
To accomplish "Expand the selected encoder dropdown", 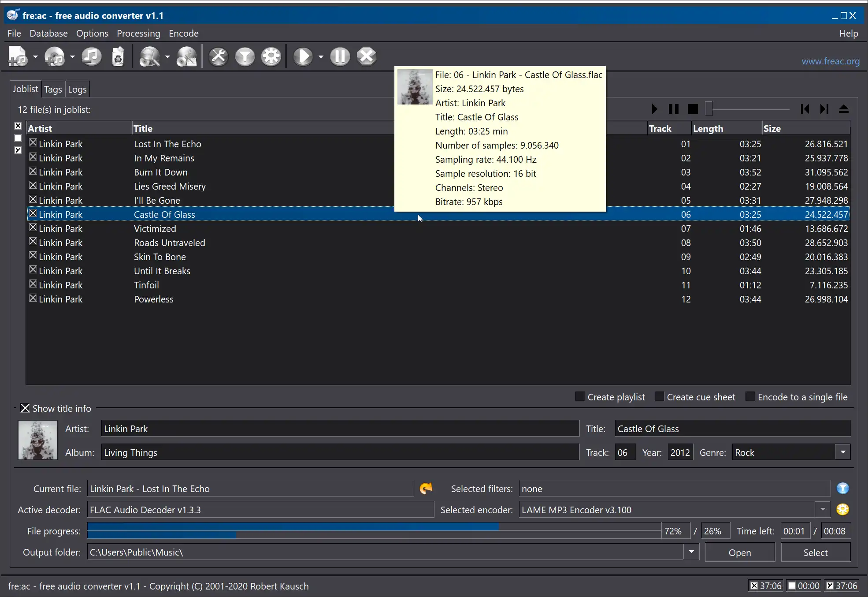I will (x=823, y=509).
